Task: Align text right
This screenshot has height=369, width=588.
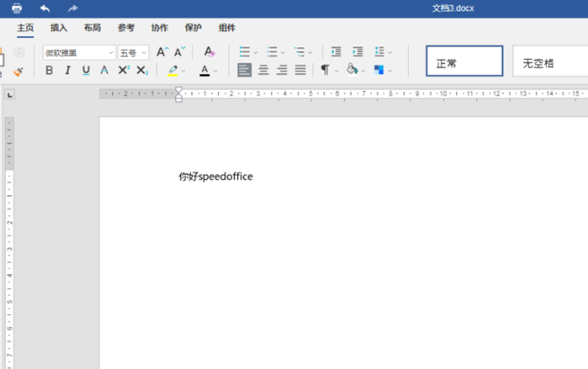Action: click(282, 70)
